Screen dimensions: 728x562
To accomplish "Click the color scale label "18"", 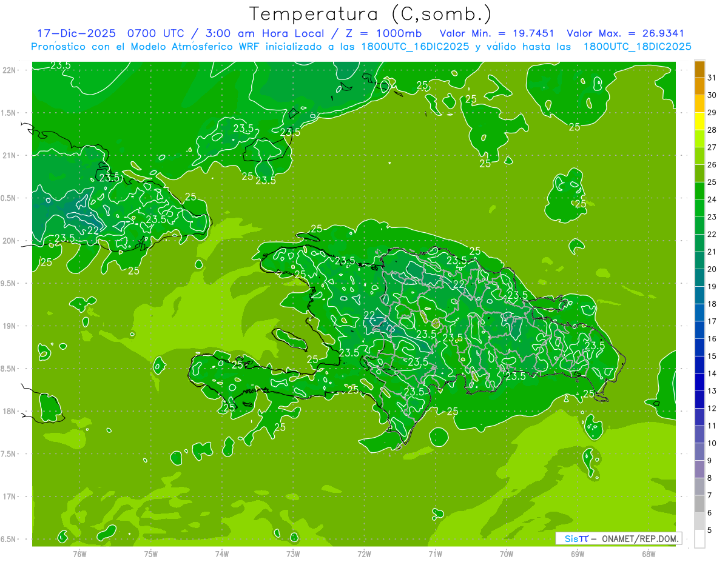I will (x=712, y=304).
